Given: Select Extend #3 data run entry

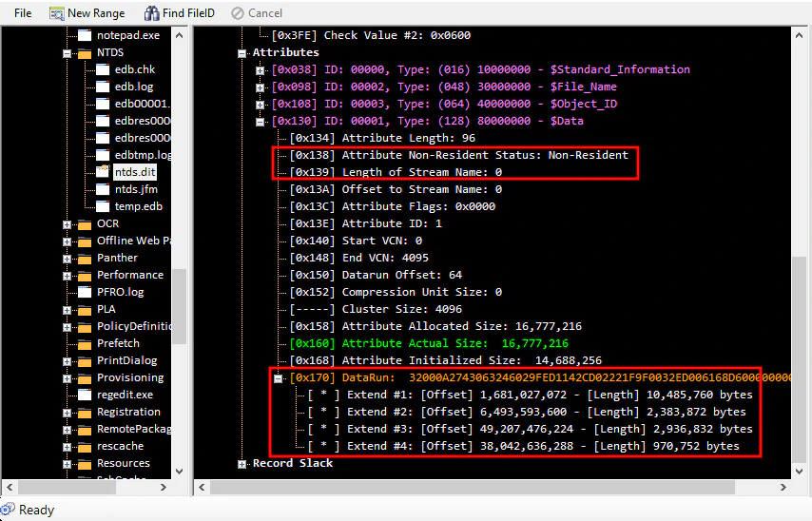Looking at the screenshot, I should pyautogui.click(x=523, y=429).
